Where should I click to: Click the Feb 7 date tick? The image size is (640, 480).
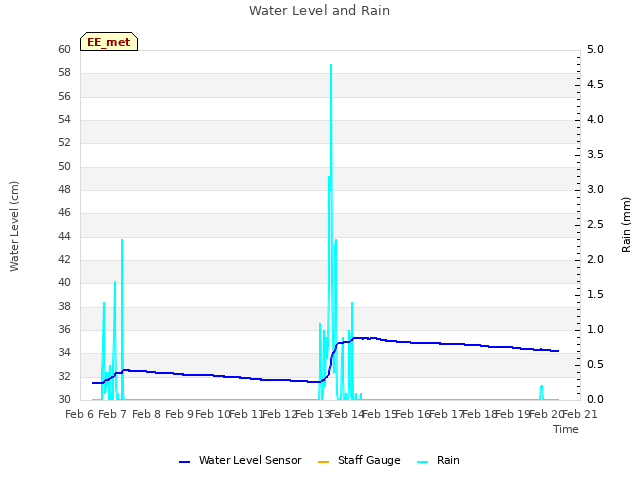pyautogui.click(x=113, y=414)
